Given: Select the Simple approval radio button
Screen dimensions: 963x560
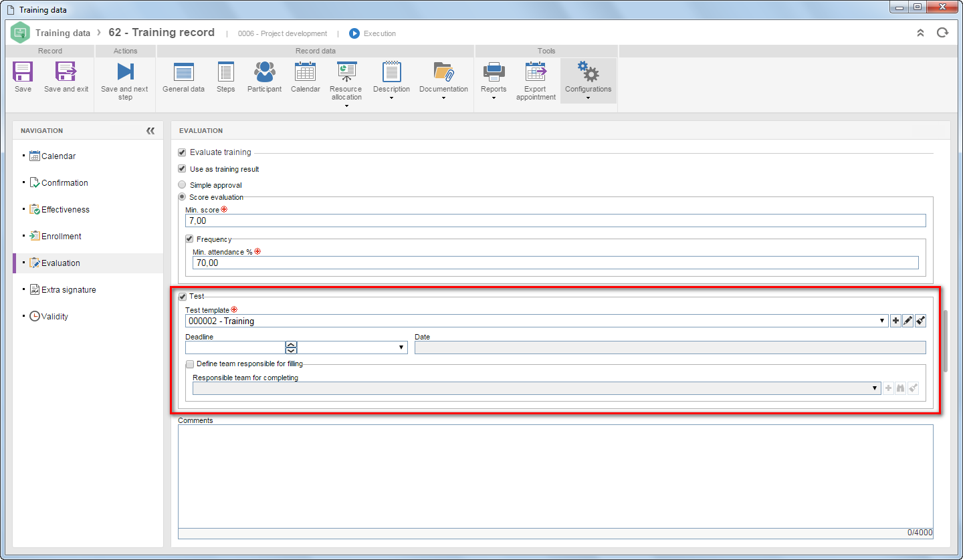Looking at the screenshot, I should pos(182,185).
